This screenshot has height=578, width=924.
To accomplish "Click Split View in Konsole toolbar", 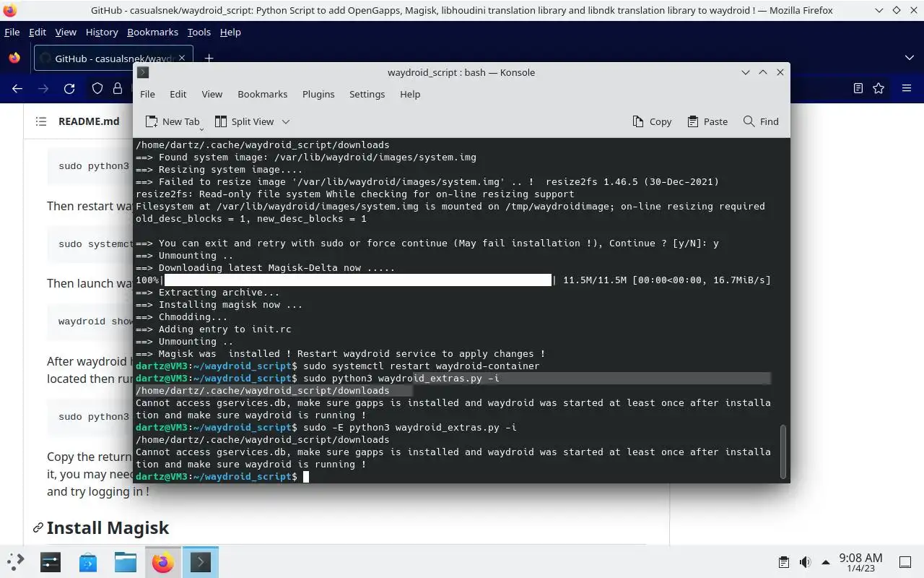I will (245, 121).
